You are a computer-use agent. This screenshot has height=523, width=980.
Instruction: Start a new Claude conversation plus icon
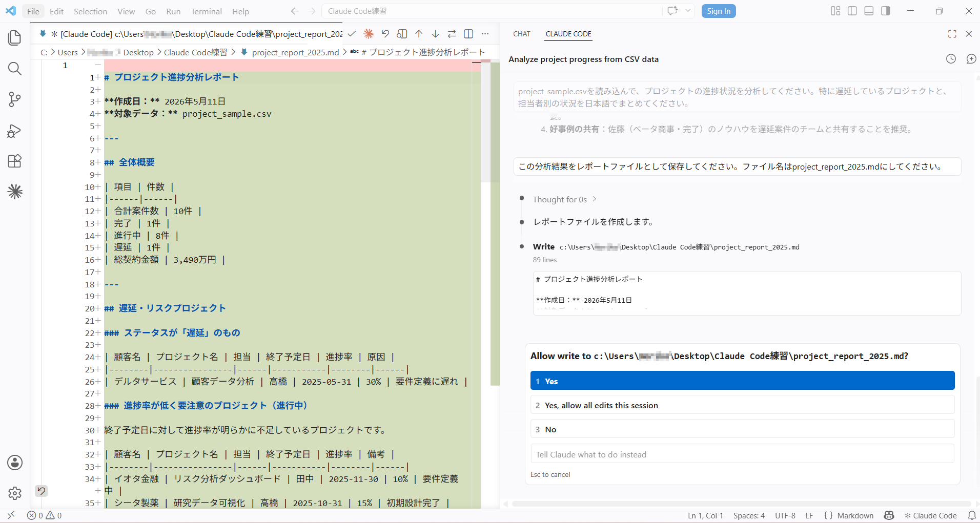[971, 59]
